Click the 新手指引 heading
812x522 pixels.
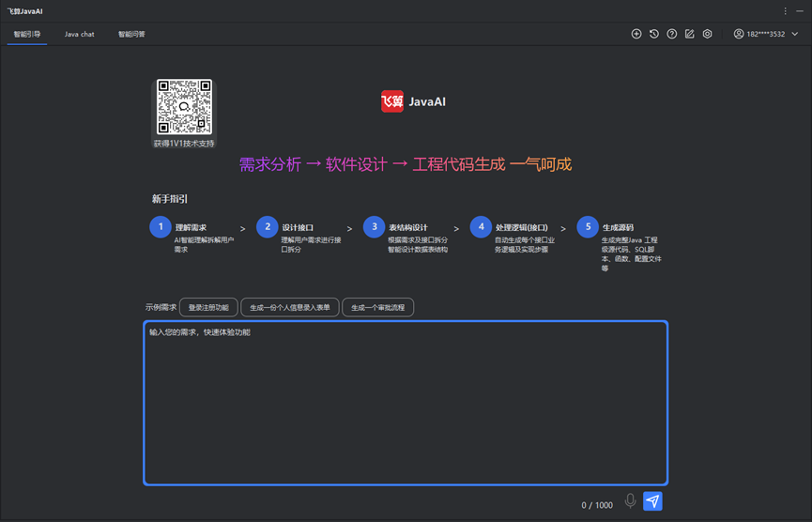(170, 199)
